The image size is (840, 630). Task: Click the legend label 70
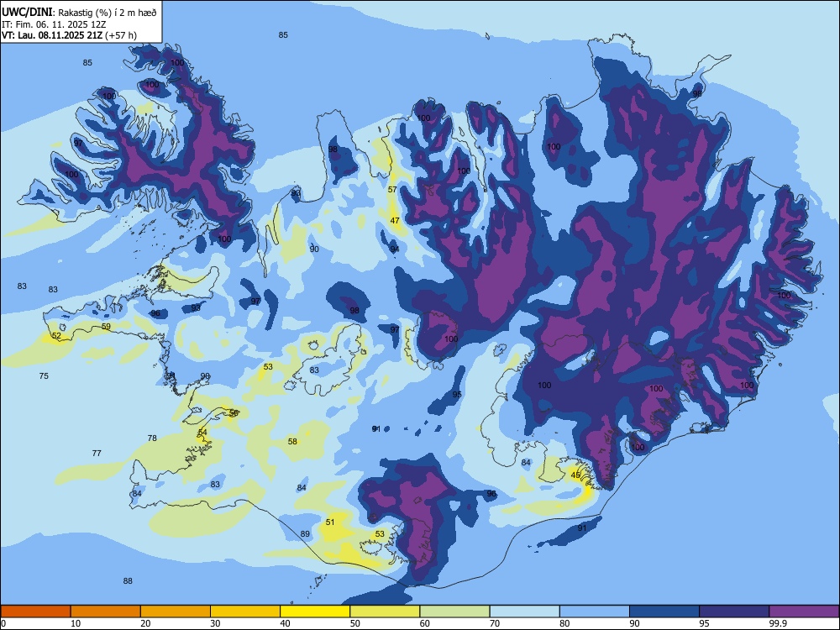495,623
